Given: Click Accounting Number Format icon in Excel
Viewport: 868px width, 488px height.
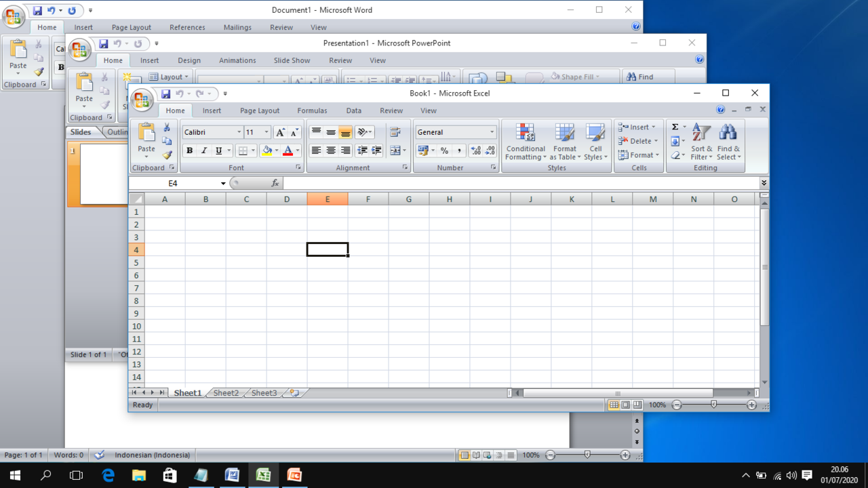Looking at the screenshot, I should pyautogui.click(x=423, y=150).
